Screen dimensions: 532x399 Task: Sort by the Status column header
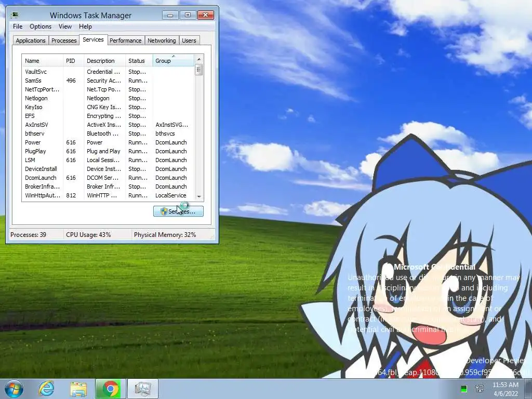tap(139, 61)
